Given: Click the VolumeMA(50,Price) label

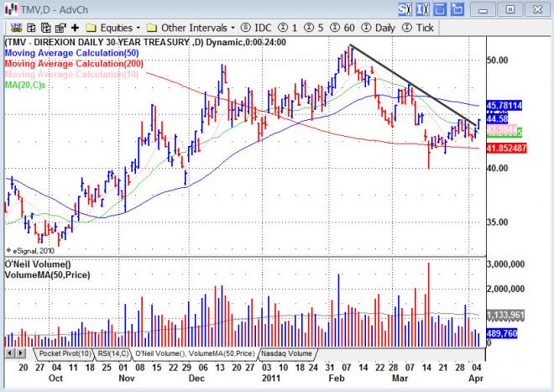Looking at the screenshot, I should point(47,274).
